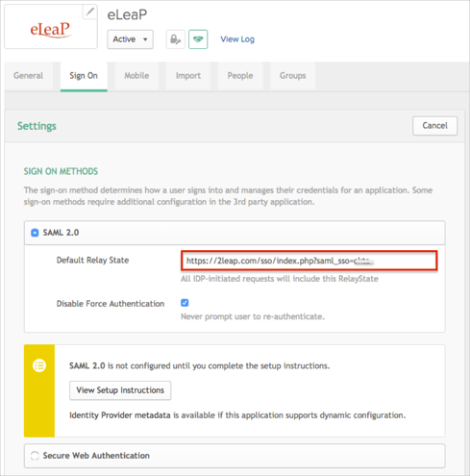
Task: Click the pencil edit logo icon
Action: point(90,12)
